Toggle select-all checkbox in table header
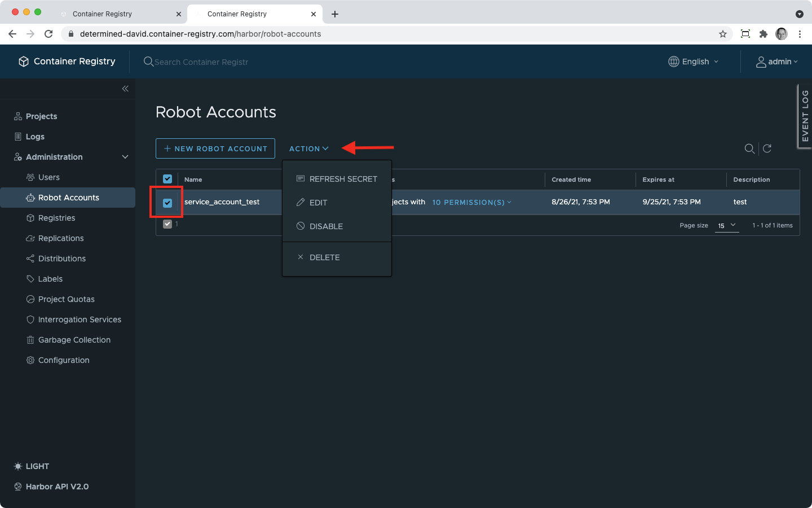The image size is (812, 508). [x=167, y=179]
